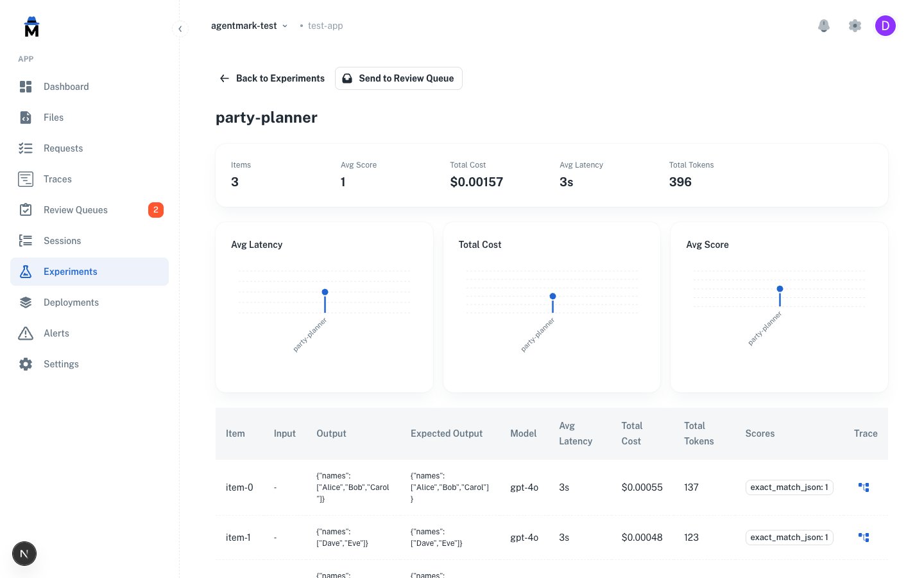Viewport: 924px width, 578px height.
Task: Click the Avg Latency chart data point
Action: pos(325,292)
